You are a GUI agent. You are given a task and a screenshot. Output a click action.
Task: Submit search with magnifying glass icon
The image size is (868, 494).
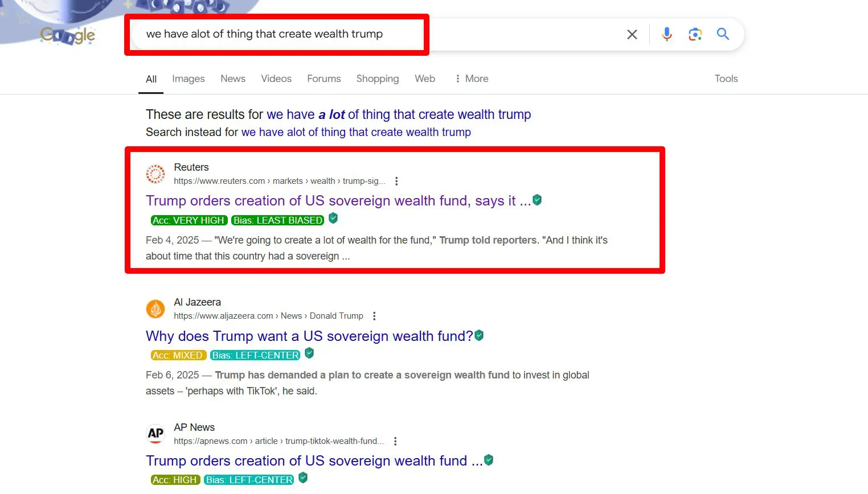pos(723,34)
